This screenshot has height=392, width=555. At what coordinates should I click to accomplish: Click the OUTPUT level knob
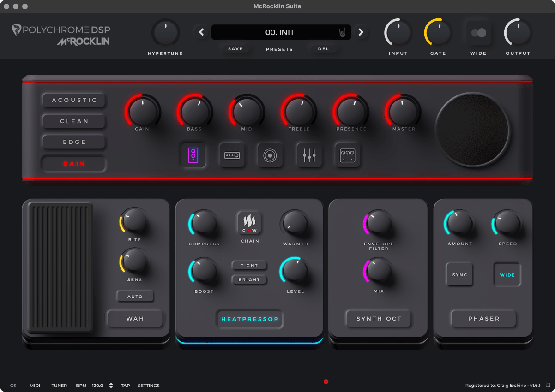pyautogui.click(x=518, y=33)
